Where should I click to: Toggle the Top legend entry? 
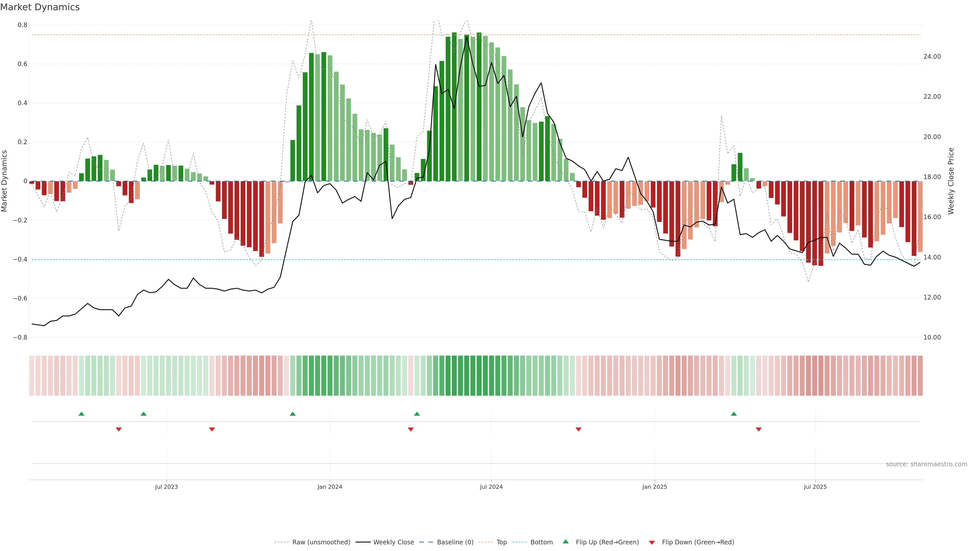point(501,542)
